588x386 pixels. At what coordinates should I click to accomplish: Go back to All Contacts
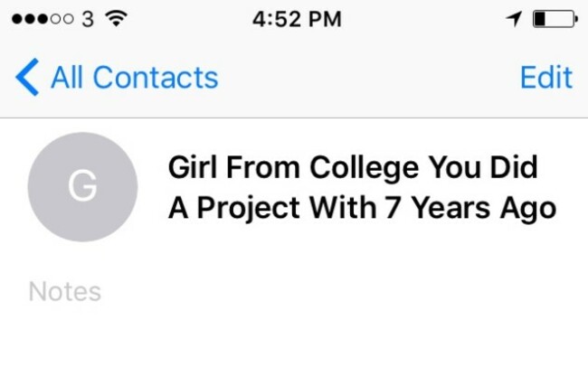pos(117,77)
